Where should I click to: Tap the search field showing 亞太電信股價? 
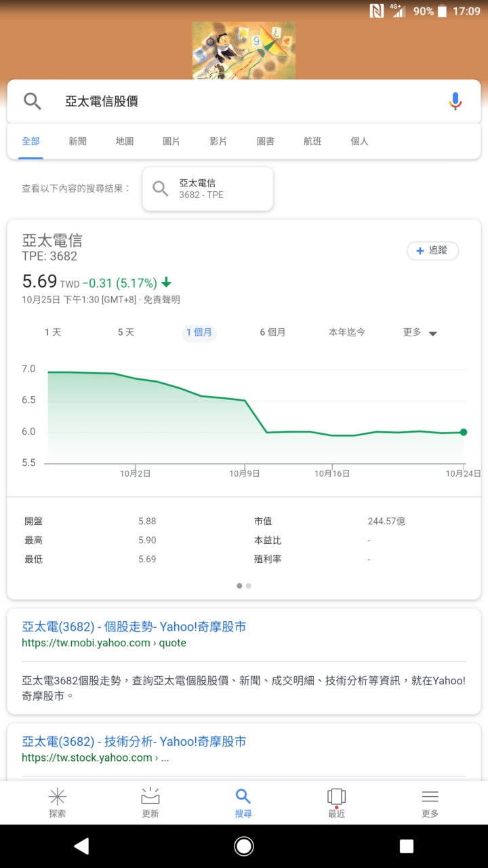pyautogui.click(x=244, y=101)
